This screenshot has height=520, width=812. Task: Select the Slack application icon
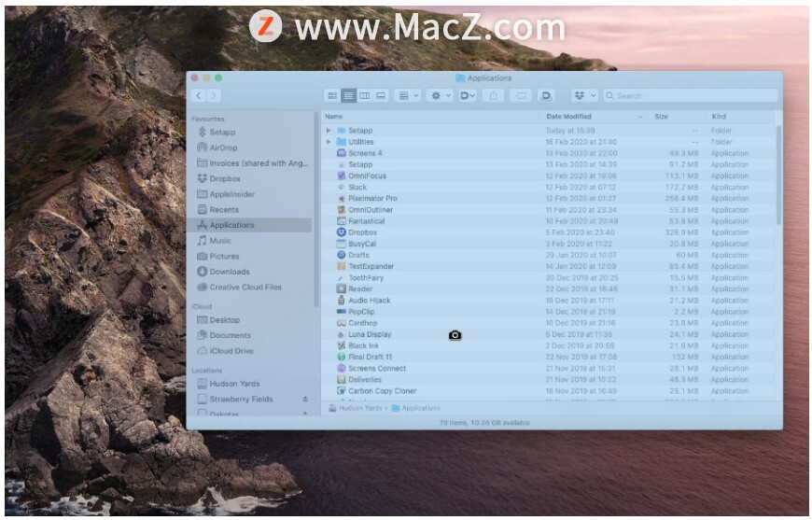[x=342, y=188]
